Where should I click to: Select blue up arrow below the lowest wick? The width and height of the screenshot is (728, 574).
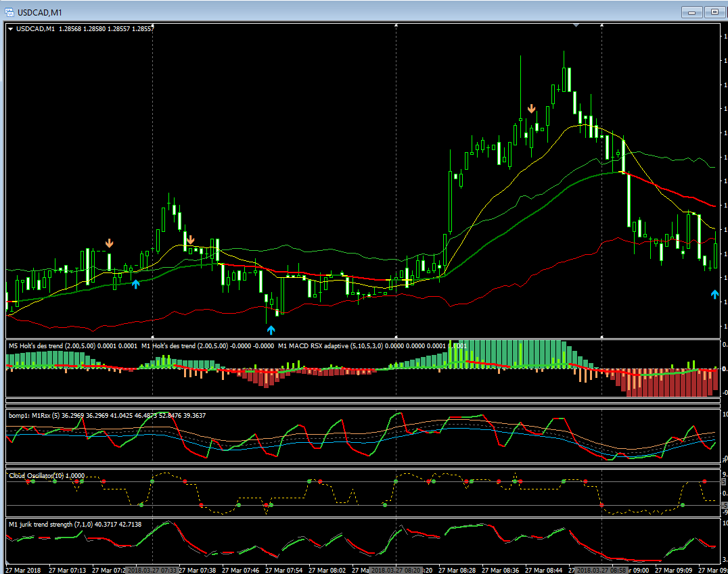click(x=271, y=330)
